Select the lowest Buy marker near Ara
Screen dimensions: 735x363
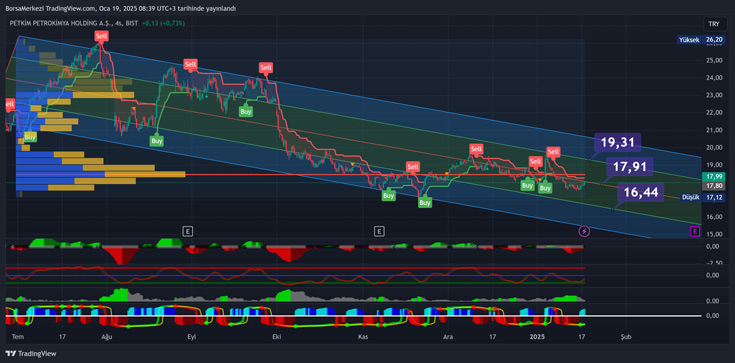(x=425, y=203)
